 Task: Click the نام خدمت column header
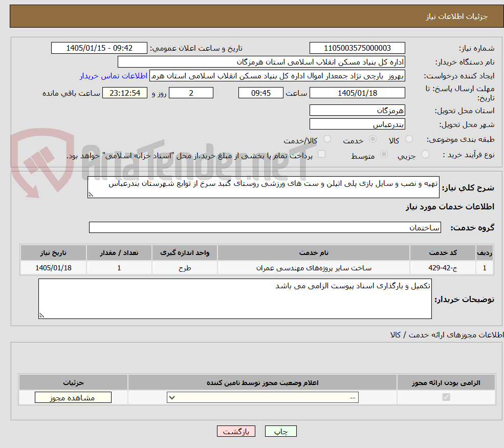(313, 253)
